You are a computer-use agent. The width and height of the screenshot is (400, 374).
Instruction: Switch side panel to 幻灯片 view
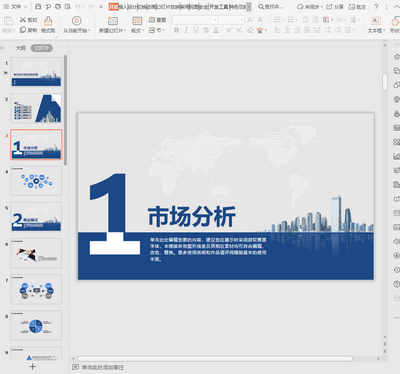42,48
